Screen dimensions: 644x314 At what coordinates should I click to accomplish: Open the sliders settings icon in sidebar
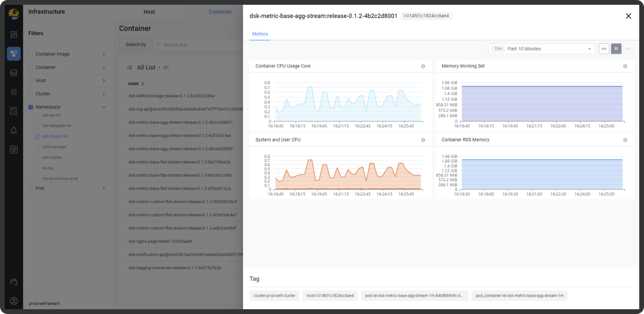[x=13, y=92]
